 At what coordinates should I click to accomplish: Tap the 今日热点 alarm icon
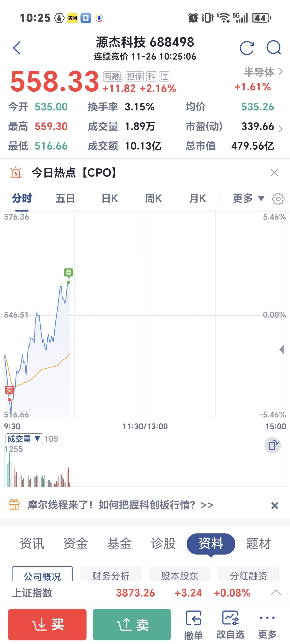tap(16, 172)
